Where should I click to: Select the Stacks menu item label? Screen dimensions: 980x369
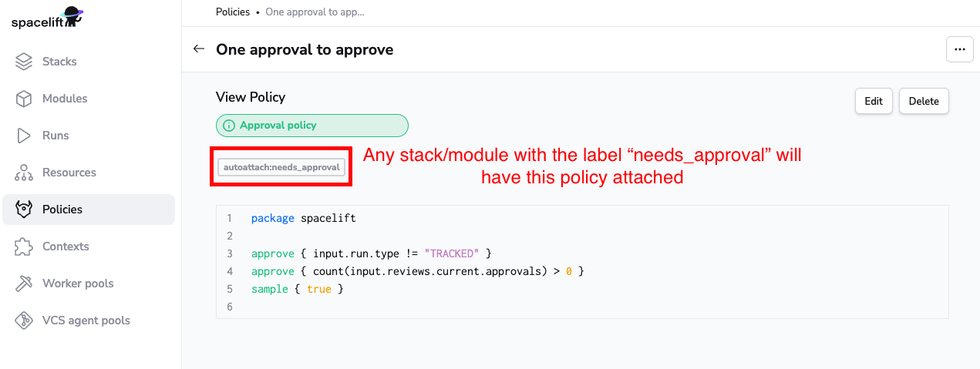[x=59, y=62]
